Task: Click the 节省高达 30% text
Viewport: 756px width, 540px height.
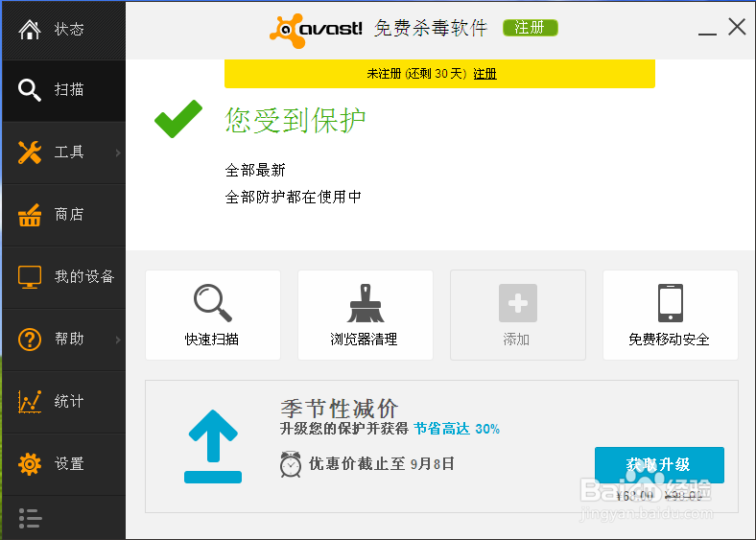Action: pos(457,429)
